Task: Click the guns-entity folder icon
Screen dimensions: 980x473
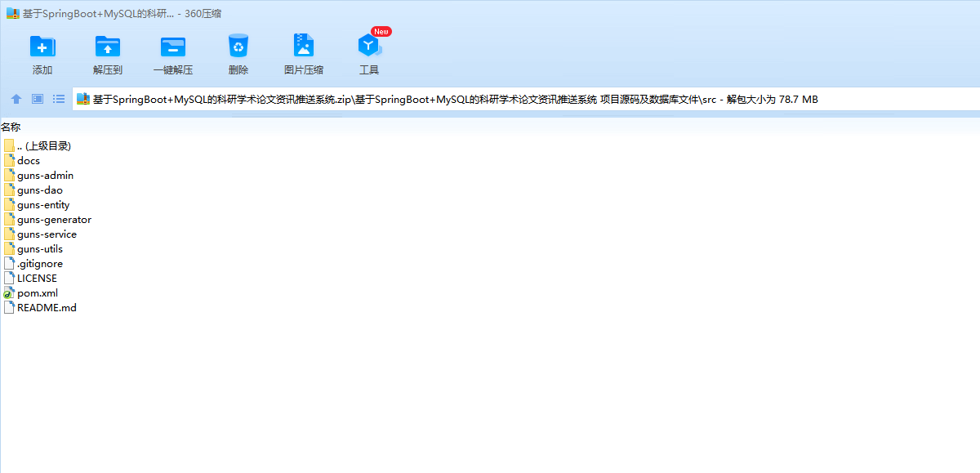Action: pyautogui.click(x=9, y=204)
